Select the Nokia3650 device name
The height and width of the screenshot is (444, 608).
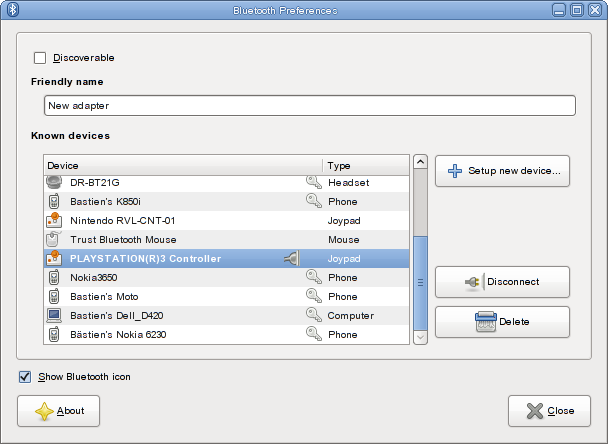point(93,278)
